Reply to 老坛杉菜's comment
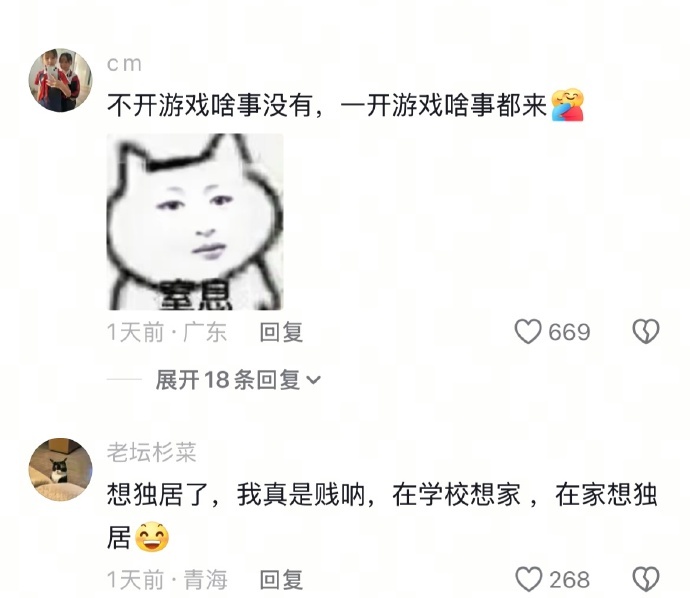This screenshot has width=690, height=598. tap(281, 580)
